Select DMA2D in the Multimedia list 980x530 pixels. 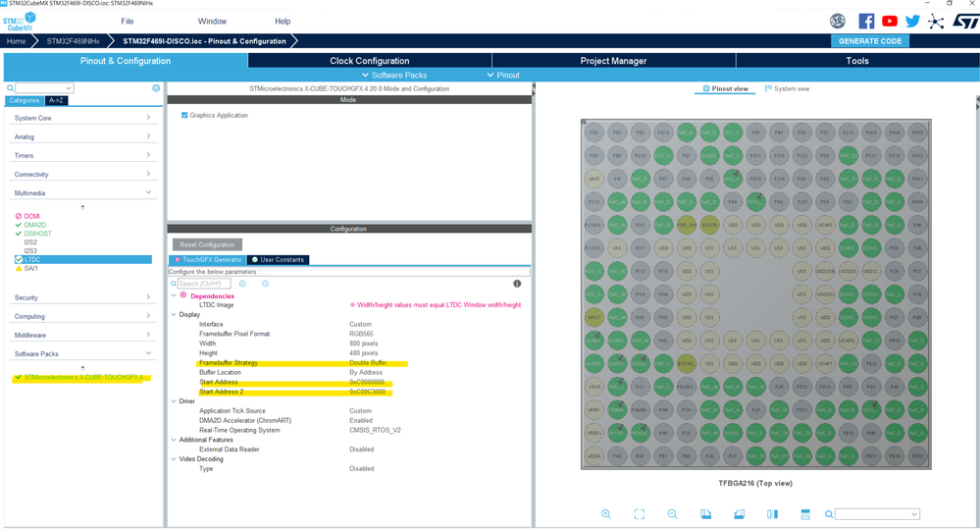pos(35,225)
